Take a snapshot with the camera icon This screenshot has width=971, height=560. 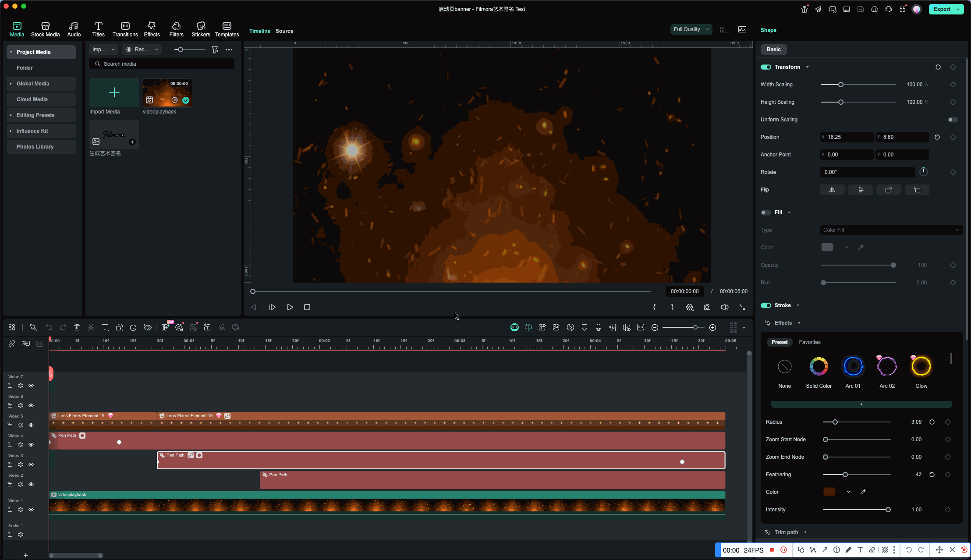tap(707, 307)
